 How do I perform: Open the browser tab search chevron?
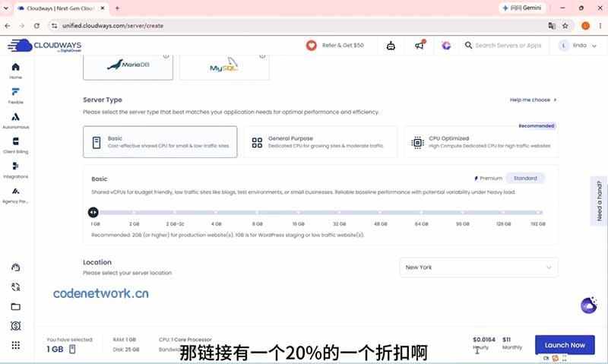(x=6, y=8)
